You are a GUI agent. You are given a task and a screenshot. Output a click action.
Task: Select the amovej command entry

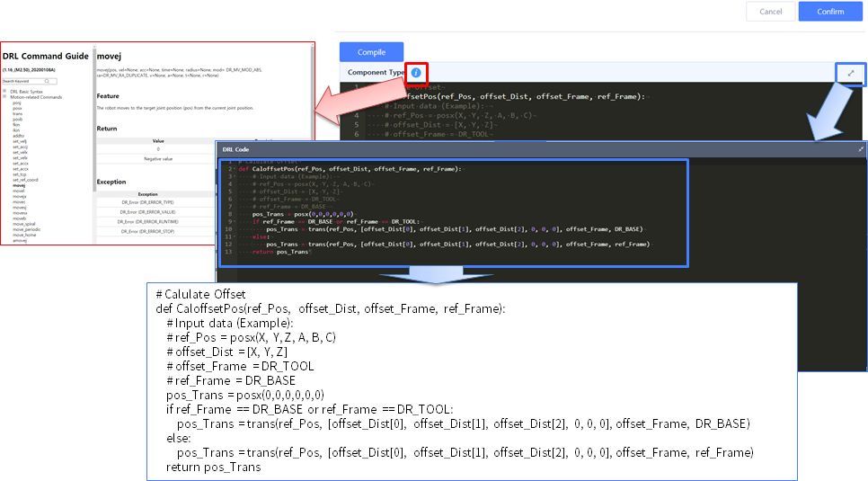(20, 240)
